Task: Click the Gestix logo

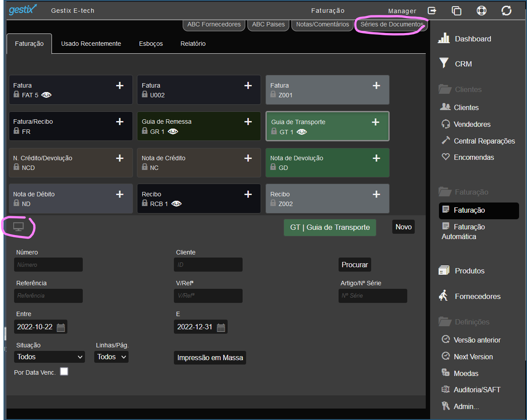Action: click(x=22, y=9)
